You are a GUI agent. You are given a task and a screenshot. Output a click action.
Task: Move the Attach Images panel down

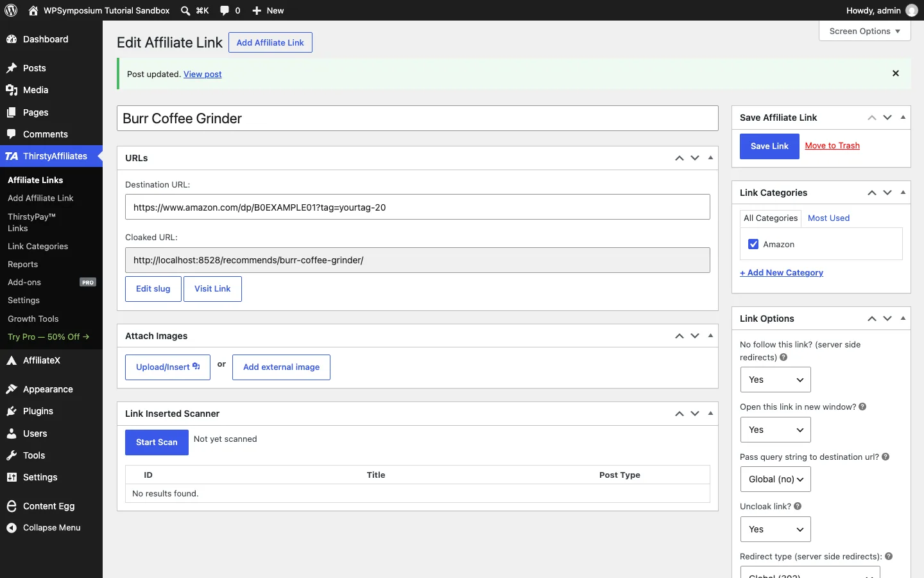[695, 336]
